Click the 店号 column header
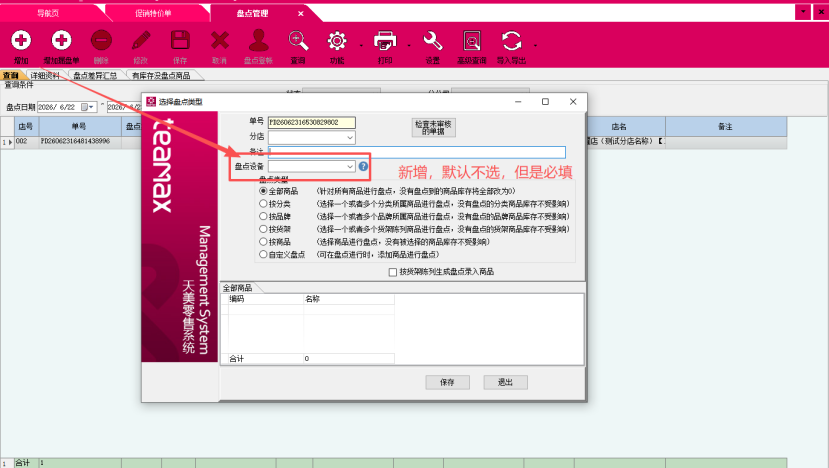 click(26, 127)
